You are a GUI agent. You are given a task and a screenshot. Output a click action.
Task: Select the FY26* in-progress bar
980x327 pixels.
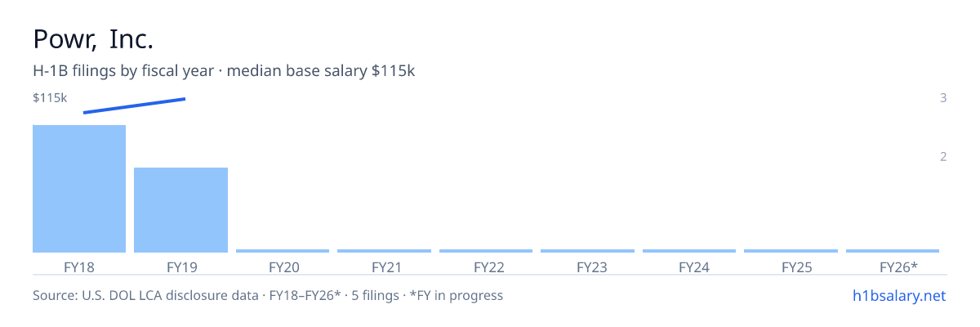tap(893, 251)
